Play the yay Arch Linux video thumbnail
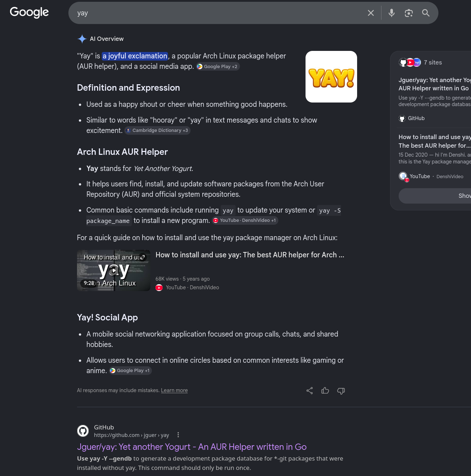Image resolution: width=471 pixels, height=476 pixels. click(x=114, y=270)
